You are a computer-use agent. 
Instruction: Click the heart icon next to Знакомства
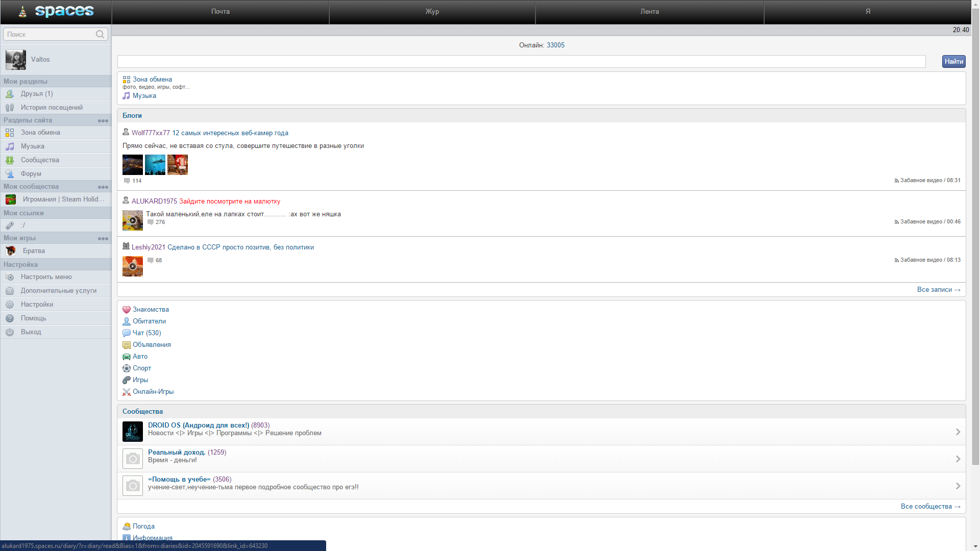pyautogui.click(x=126, y=309)
